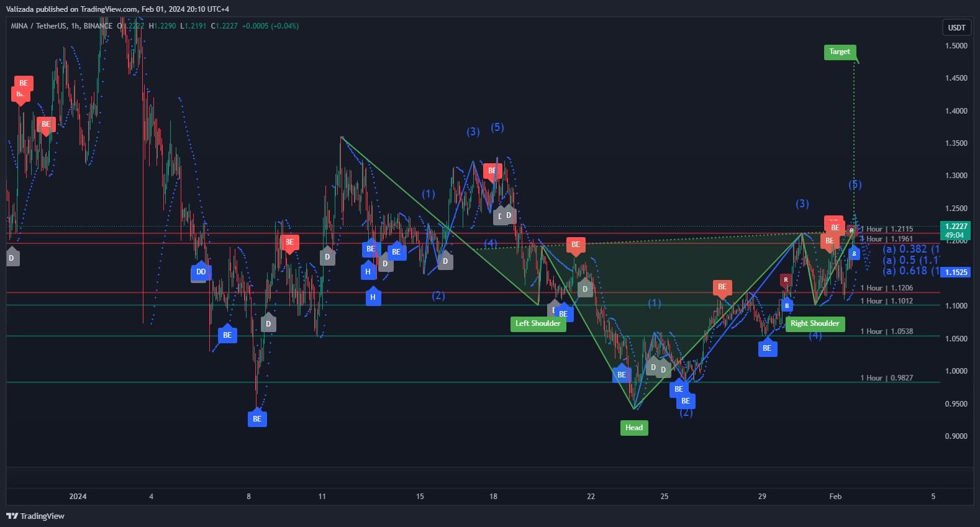Select the Head pattern label

click(634, 428)
